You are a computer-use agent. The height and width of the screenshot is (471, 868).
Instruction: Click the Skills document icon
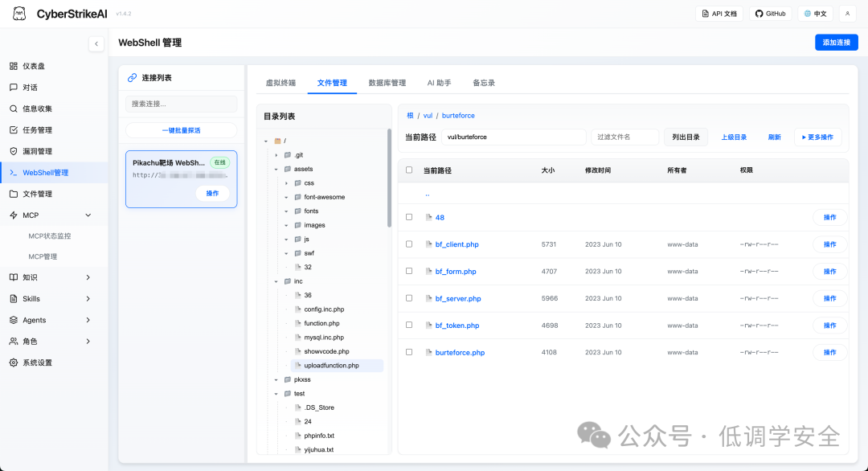click(x=14, y=299)
